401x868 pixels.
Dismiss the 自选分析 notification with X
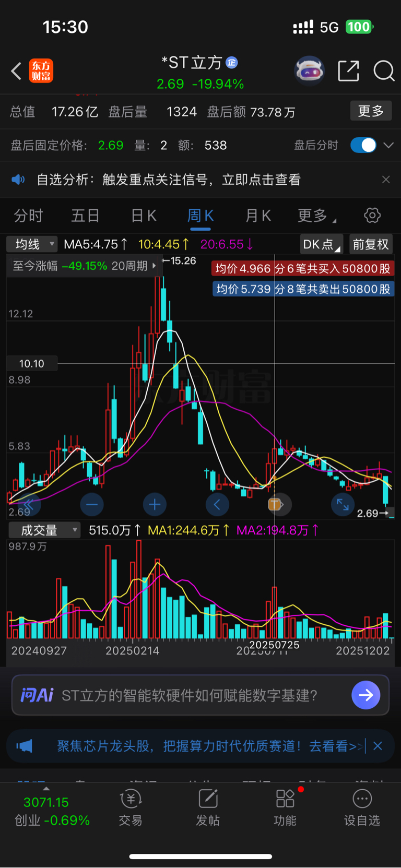(386, 180)
